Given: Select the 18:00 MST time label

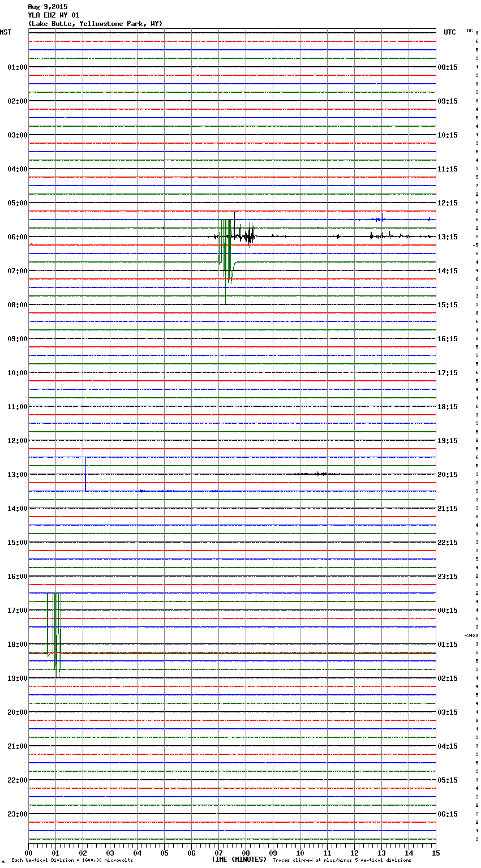Looking at the screenshot, I should pos(18,644).
